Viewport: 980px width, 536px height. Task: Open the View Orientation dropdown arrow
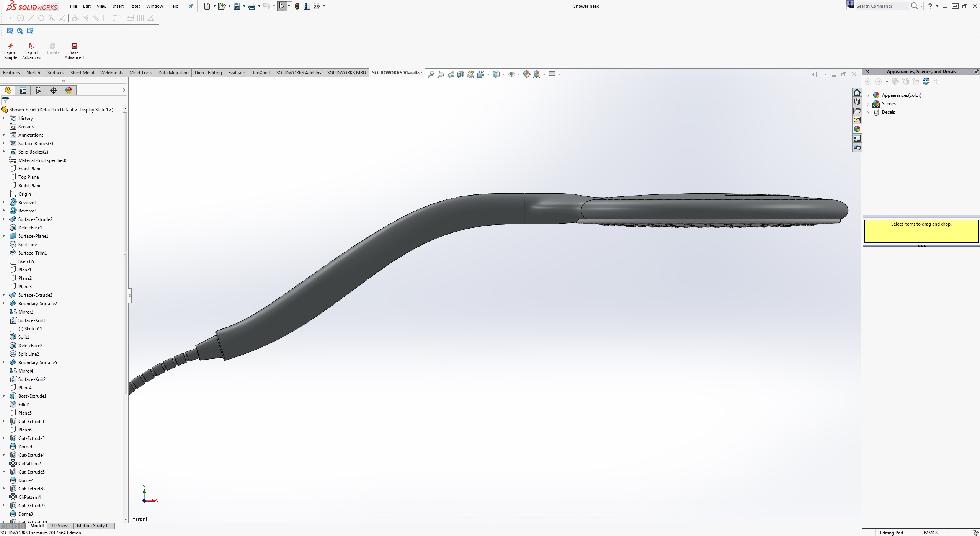click(488, 74)
